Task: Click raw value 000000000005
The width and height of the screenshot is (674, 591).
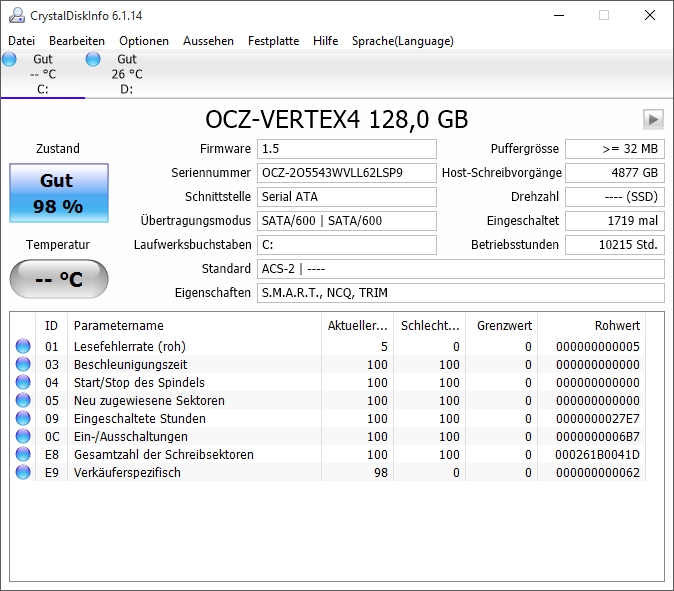Action: pyautogui.click(x=597, y=346)
